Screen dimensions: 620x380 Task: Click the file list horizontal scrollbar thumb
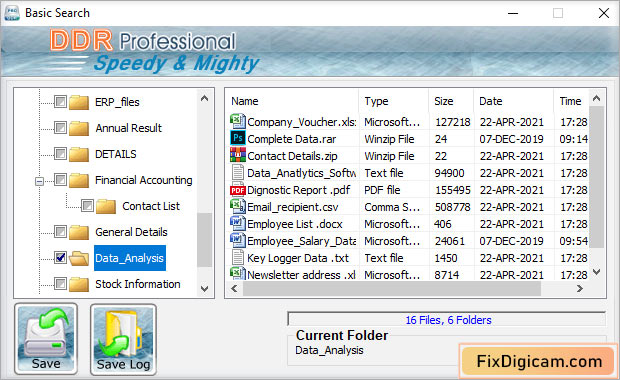coord(392,289)
